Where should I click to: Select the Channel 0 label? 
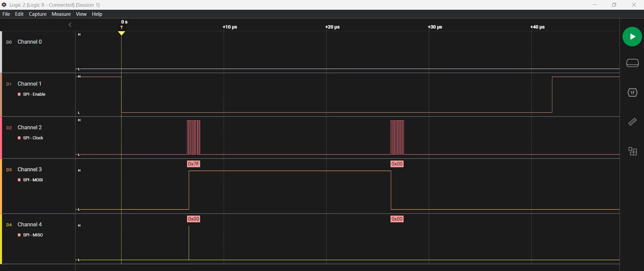coord(30,42)
